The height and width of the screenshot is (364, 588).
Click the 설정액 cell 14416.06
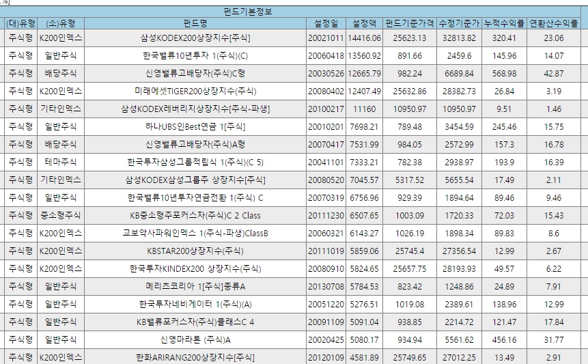click(364, 38)
